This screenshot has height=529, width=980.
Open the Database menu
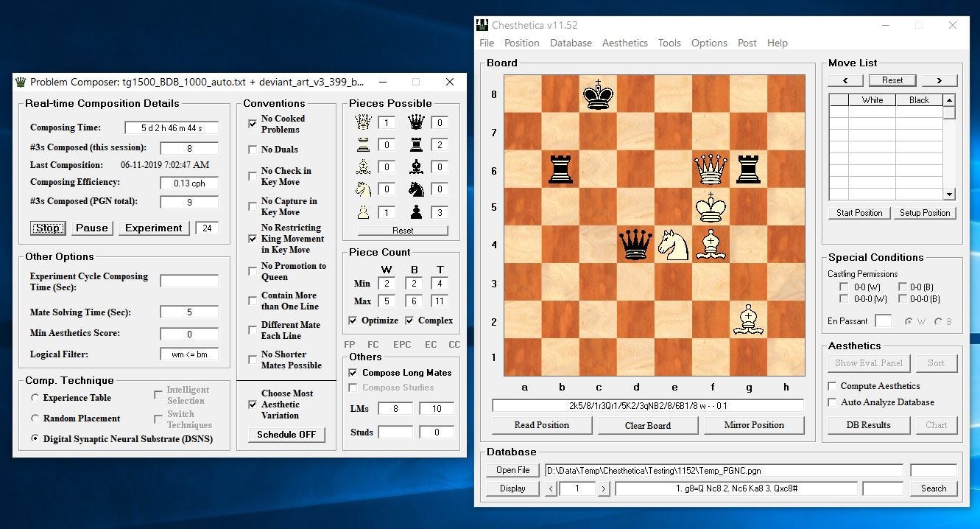click(x=571, y=43)
